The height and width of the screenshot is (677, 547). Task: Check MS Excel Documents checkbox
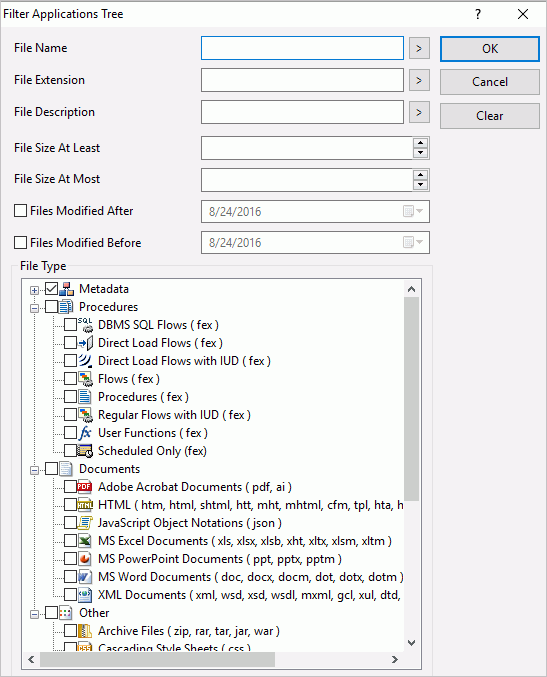[x=70, y=541]
